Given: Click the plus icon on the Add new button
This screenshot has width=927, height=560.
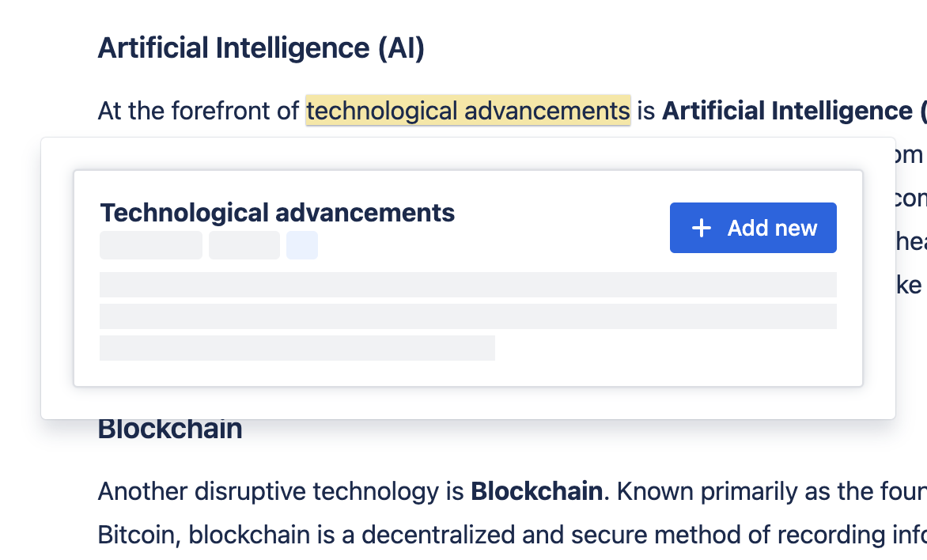Looking at the screenshot, I should 700,228.
